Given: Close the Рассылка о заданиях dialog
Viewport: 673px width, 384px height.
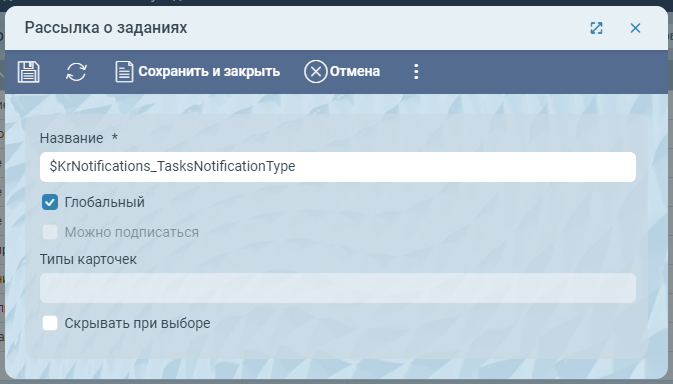Looking at the screenshot, I should (635, 28).
